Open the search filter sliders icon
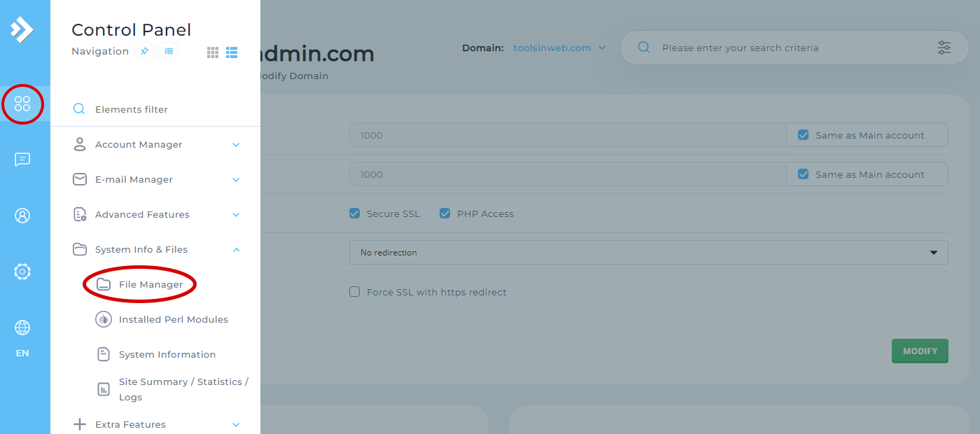Image resolution: width=980 pixels, height=434 pixels. (944, 48)
